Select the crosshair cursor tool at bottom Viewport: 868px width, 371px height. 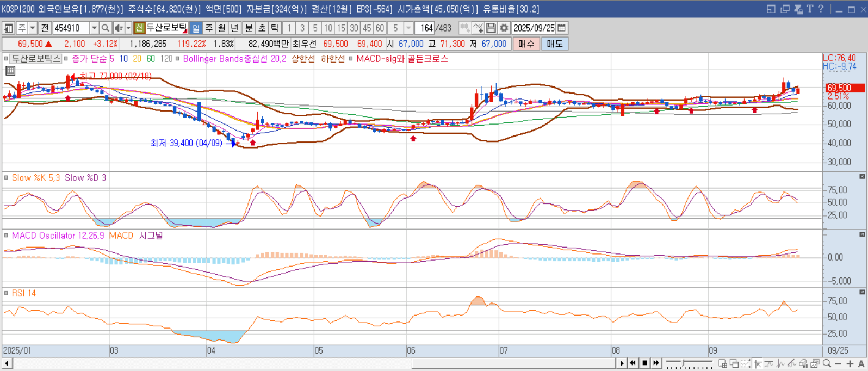coord(758,363)
